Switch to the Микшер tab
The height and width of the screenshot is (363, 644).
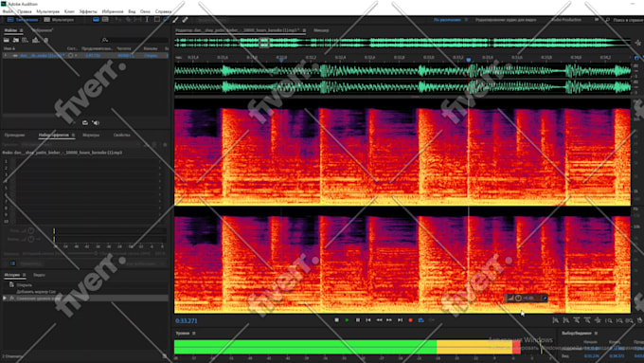coord(321,30)
